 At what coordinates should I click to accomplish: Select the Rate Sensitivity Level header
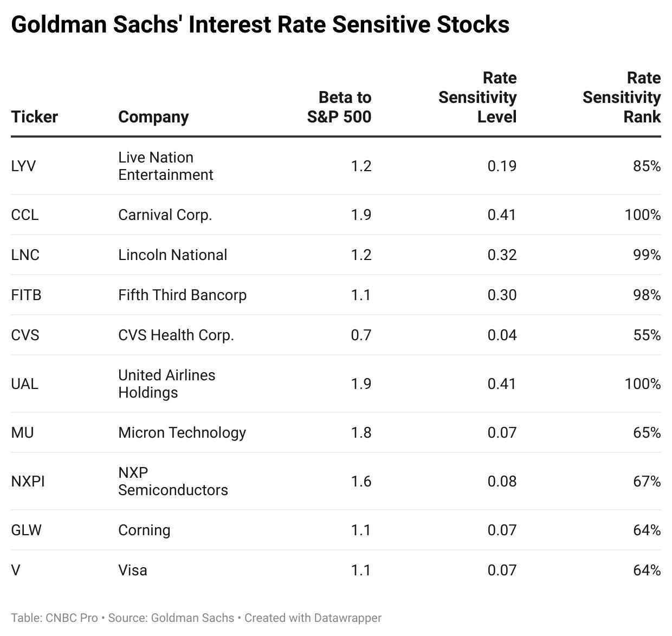pyautogui.click(x=477, y=98)
